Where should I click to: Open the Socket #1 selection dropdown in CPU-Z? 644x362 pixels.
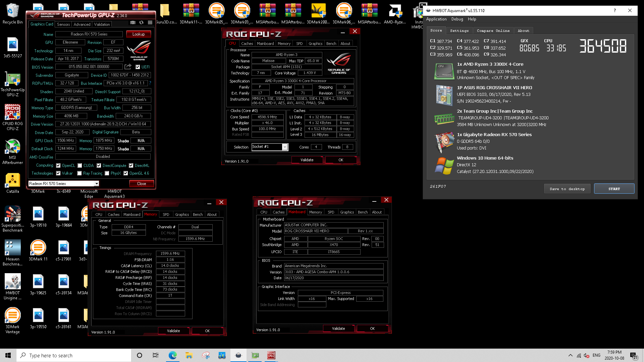(x=270, y=147)
